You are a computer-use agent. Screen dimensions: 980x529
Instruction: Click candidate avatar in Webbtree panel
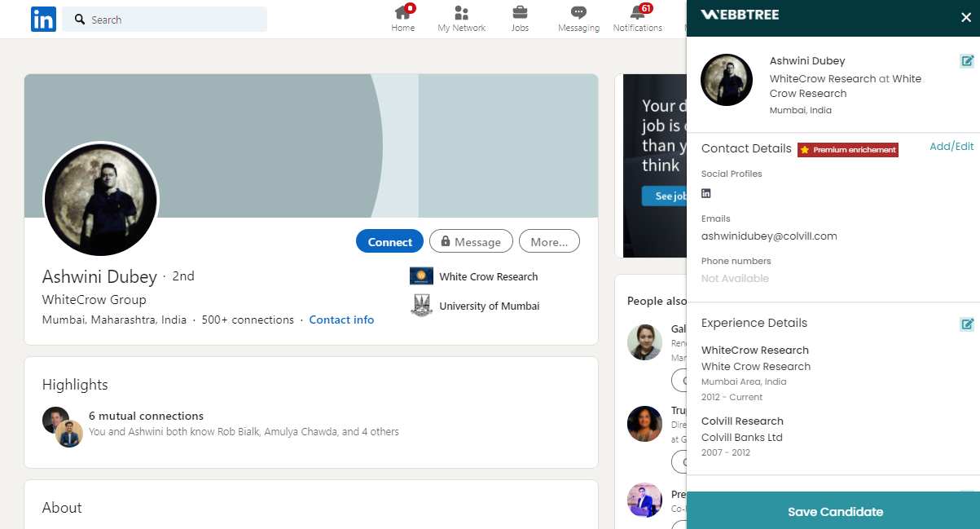[x=727, y=80]
